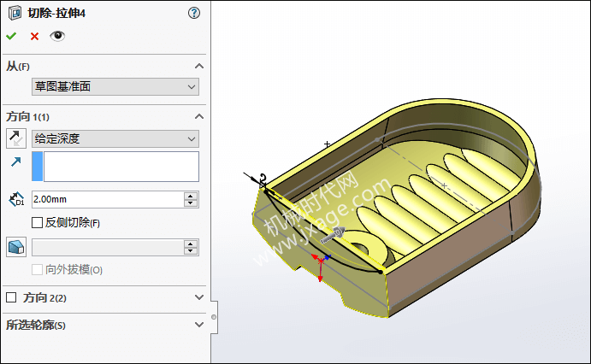Decrease draft angle with down arrow

191,251
